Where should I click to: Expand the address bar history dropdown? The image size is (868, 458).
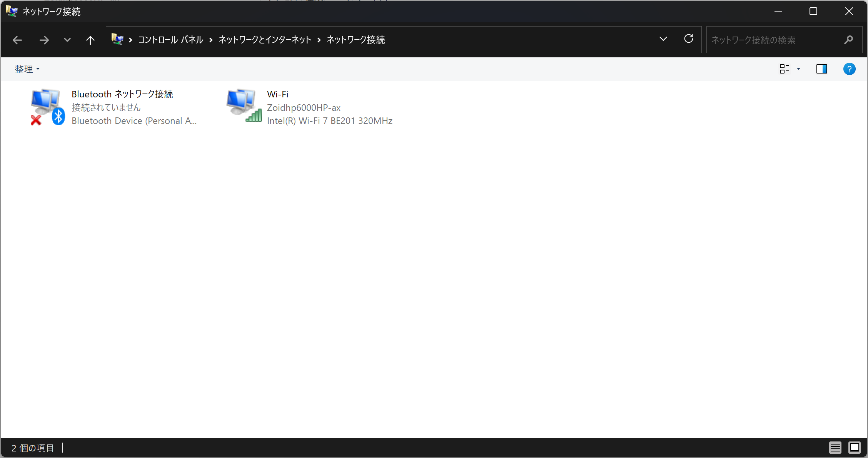[x=663, y=39]
